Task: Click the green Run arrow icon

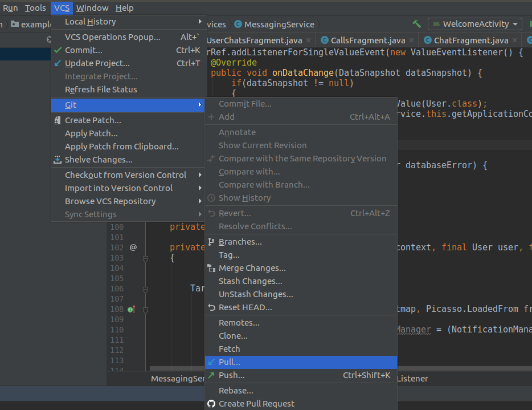Action: click(x=529, y=24)
